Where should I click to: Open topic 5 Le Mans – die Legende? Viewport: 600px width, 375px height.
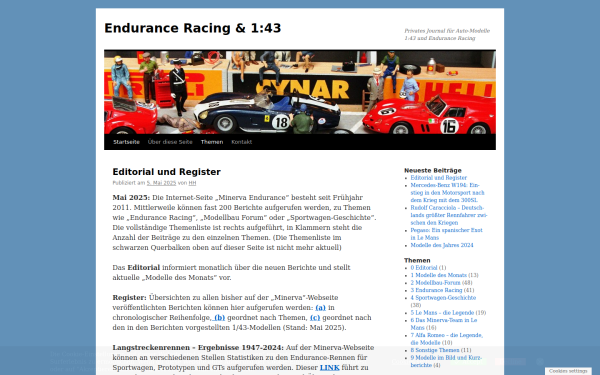(442, 313)
